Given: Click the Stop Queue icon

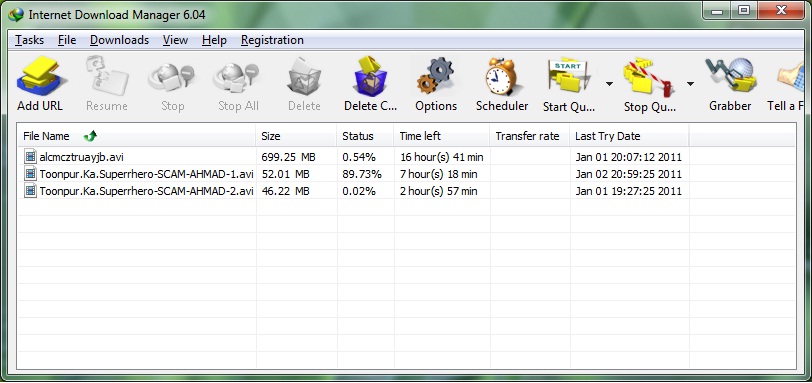Looking at the screenshot, I should click(649, 77).
